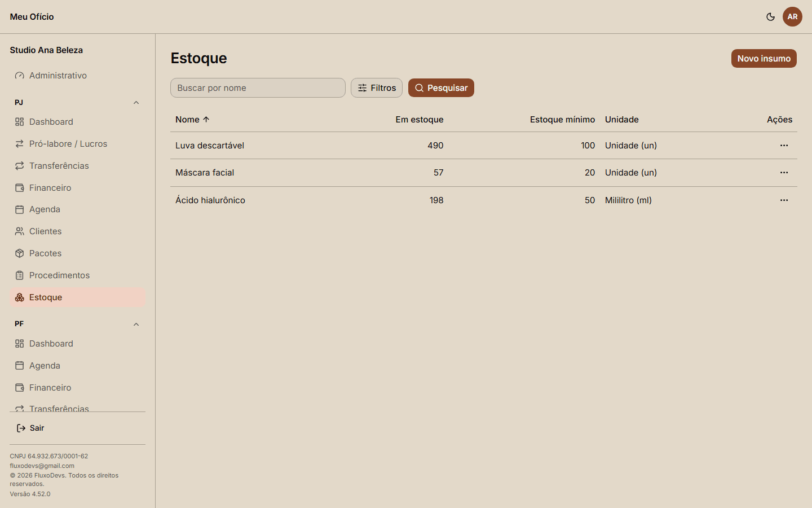Screen dimensions: 812x508
Task: Navigate to Procedimentos page label
Action: [x=60, y=275]
